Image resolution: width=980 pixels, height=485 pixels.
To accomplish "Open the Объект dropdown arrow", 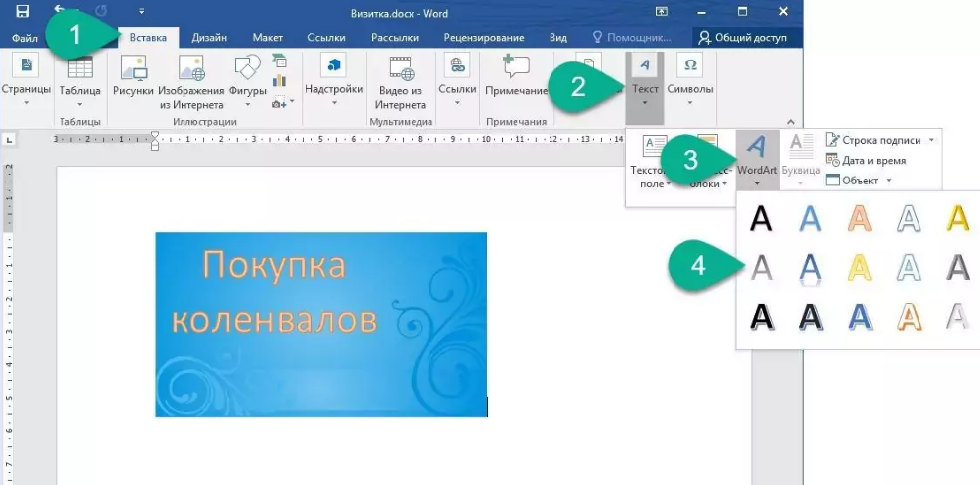I will pyautogui.click(x=889, y=181).
